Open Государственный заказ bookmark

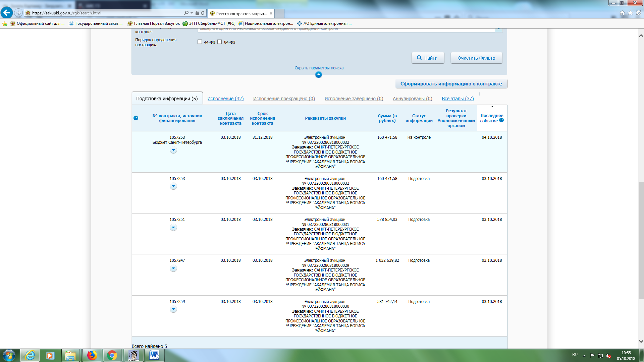96,23
